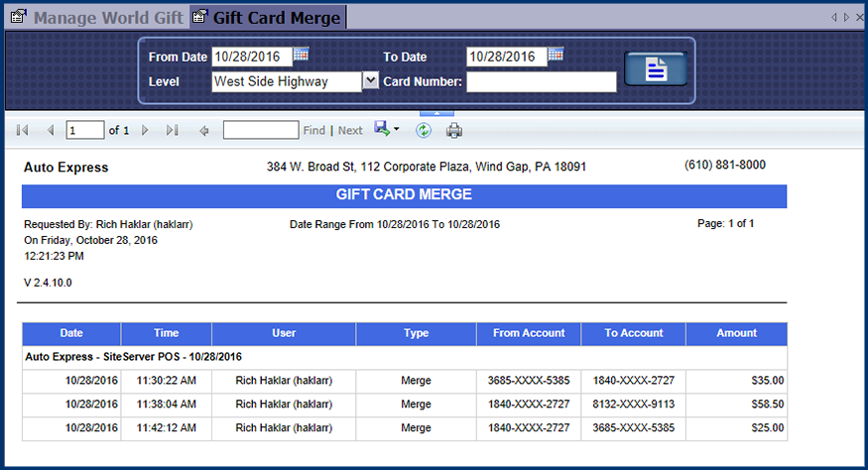Viewport: 868px width, 470px height.
Task: Click into the Card Number field
Action: coord(542,82)
